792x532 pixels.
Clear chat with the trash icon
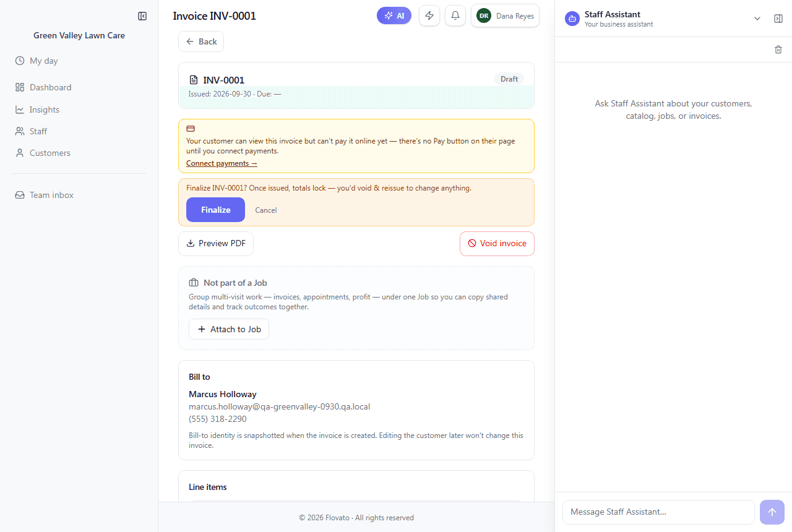(x=778, y=49)
